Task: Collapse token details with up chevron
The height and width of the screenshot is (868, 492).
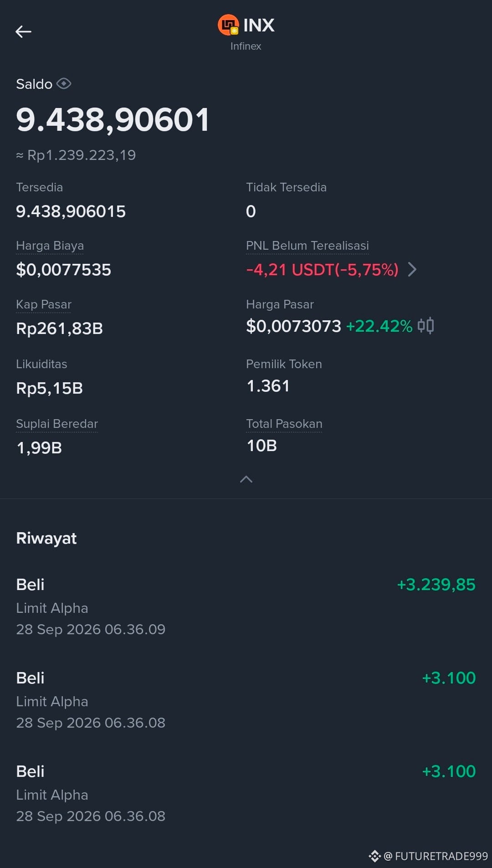Action: point(246,479)
